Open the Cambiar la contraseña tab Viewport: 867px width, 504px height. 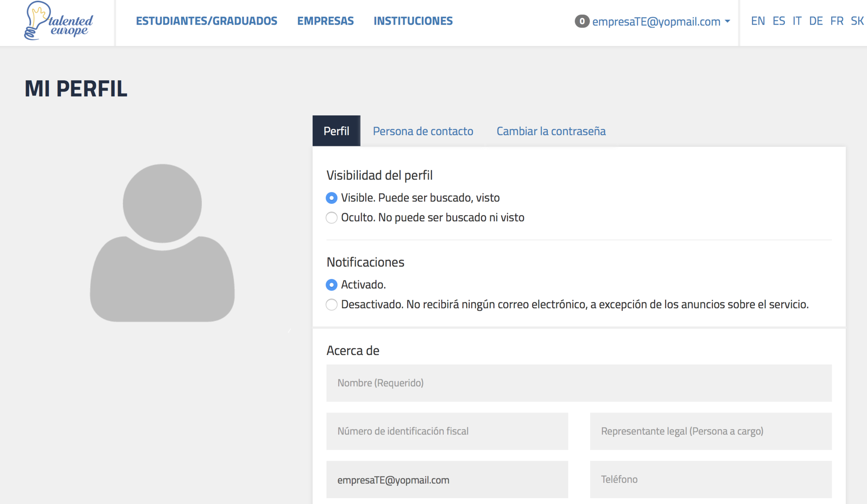click(551, 131)
